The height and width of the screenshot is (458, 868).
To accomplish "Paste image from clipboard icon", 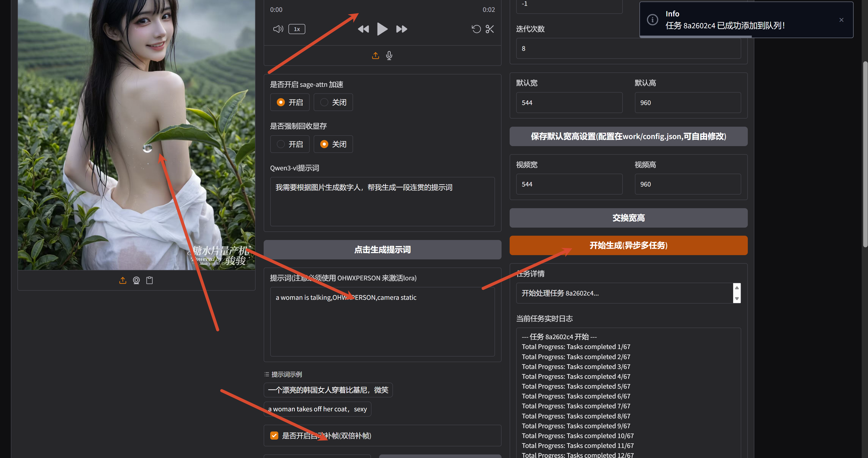I will [x=150, y=280].
